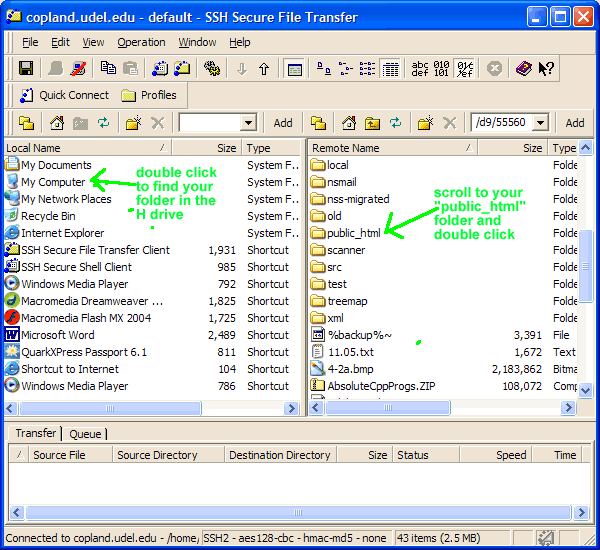
Task: Click the Disconnect icon with red slash
Action: (78, 69)
